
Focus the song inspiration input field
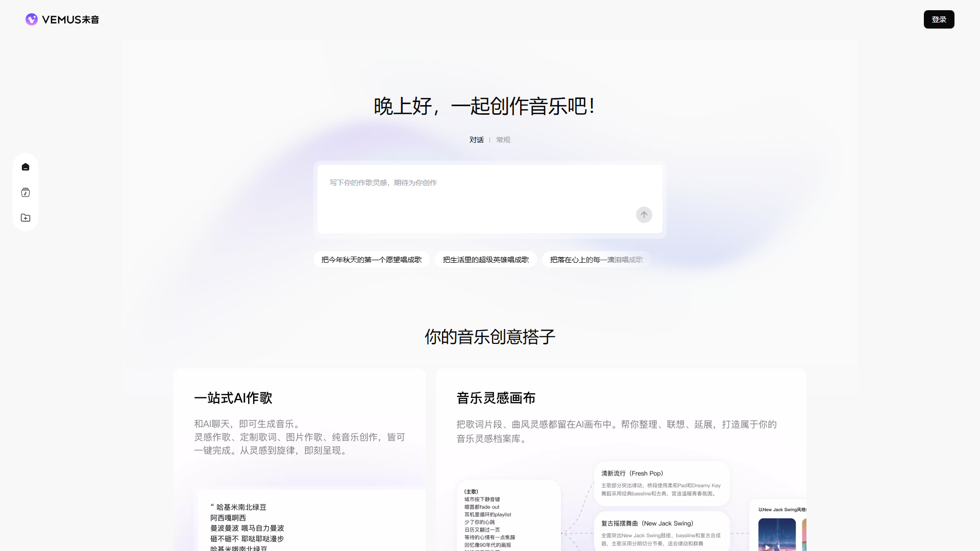[x=490, y=199]
